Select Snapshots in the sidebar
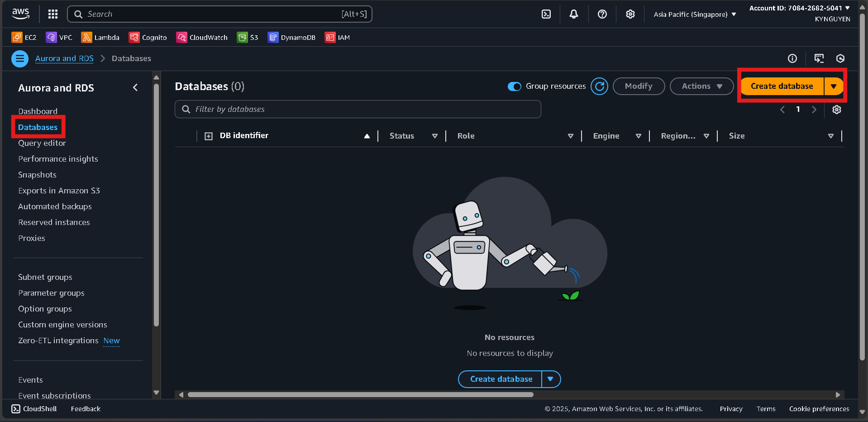 pos(37,175)
